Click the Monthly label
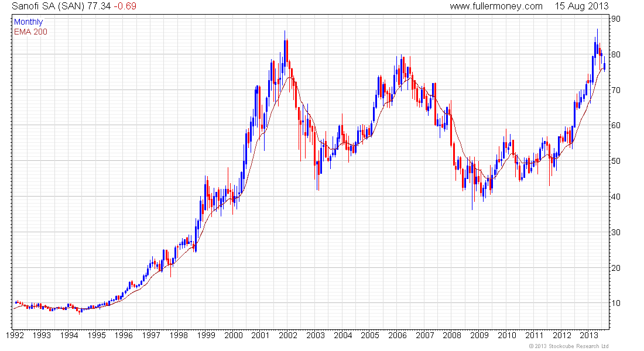This screenshot has width=644, height=351. tap(28, 22)
